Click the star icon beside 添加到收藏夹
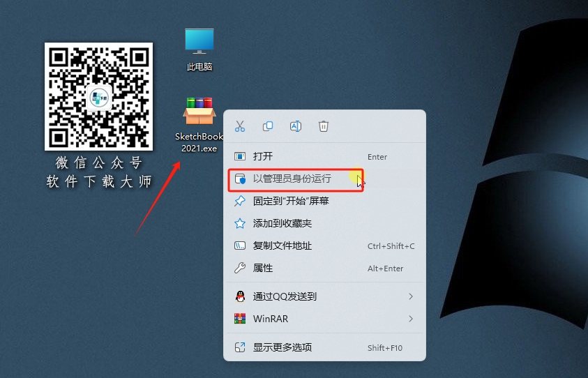The image size is (588, 378). (240, 223)
